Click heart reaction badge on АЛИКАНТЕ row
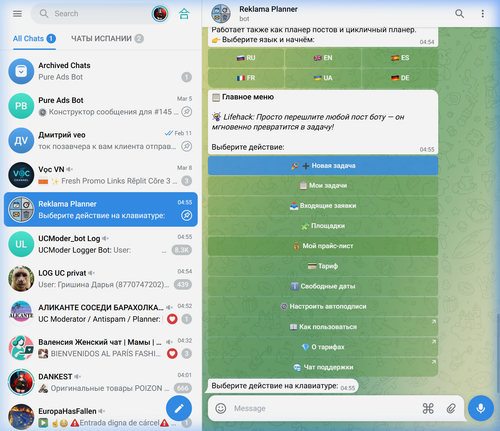Viewport: 500px width, 431px height. [172, 319]
